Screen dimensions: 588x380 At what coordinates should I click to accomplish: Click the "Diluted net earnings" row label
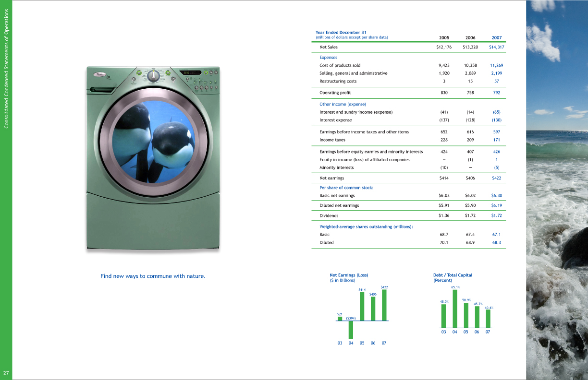339,205
